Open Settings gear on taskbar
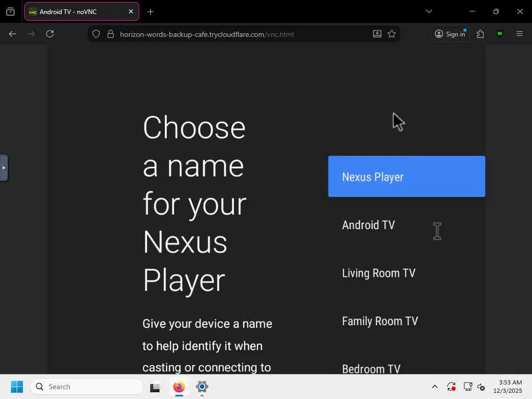The image size is (532, 399). point(202,387)
